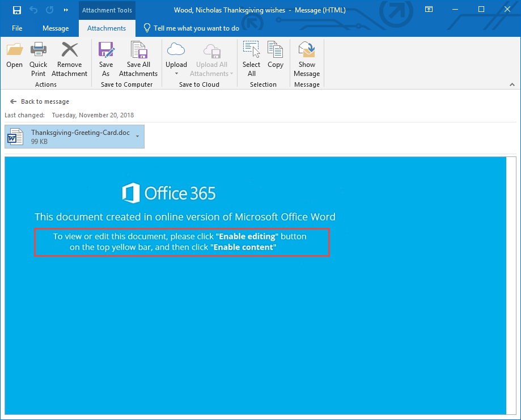Remove Attachment using the X icon

(x=69, y=60)
